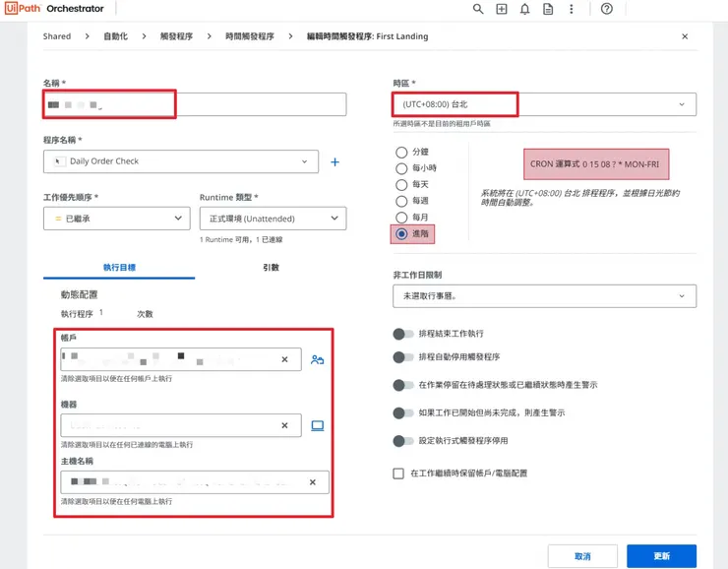Screen dimensions: 728x569
Task: Go to 觸發程序 breadcrumb
Action: click(176, 36)
